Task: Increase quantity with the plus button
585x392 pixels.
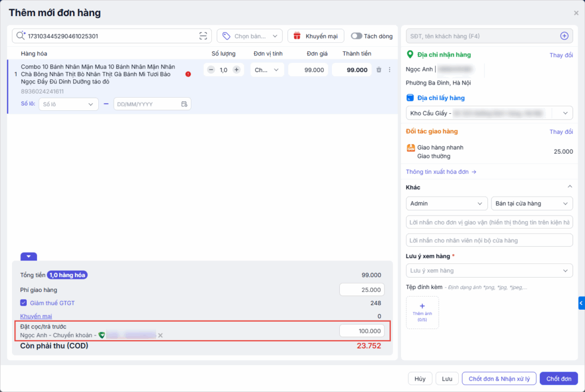Action: coord(237,70)
